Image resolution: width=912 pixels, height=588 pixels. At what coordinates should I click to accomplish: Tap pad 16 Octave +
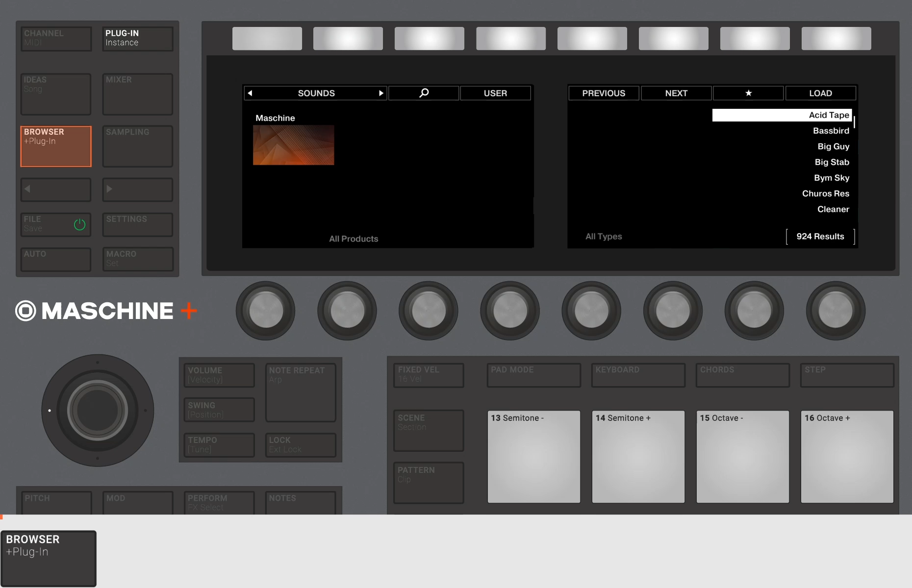847,457
